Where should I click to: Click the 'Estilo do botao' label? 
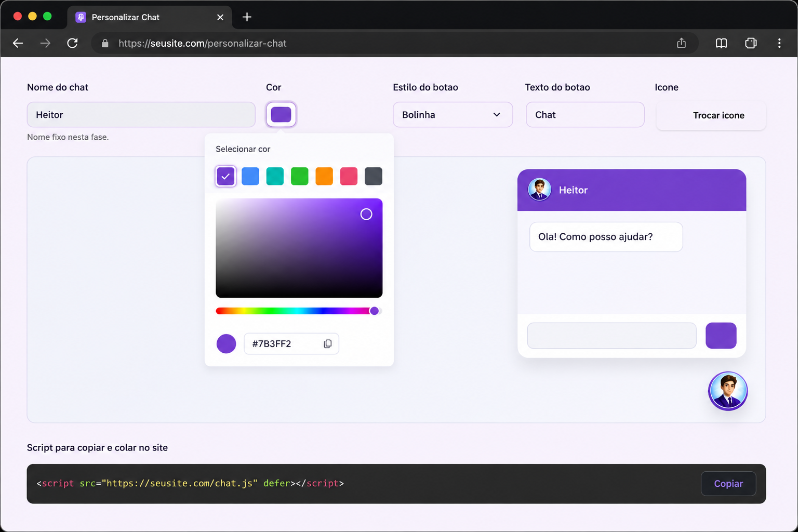[x=425, y=87]
